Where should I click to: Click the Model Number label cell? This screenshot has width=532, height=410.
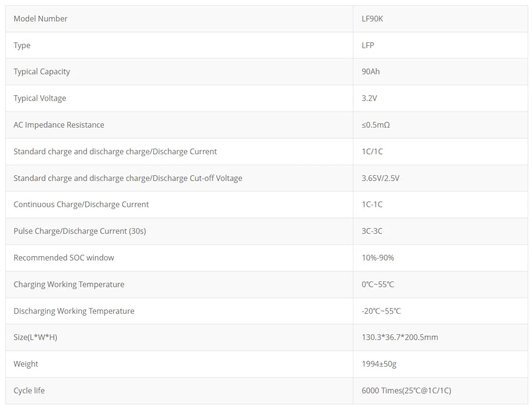(40, 19)
